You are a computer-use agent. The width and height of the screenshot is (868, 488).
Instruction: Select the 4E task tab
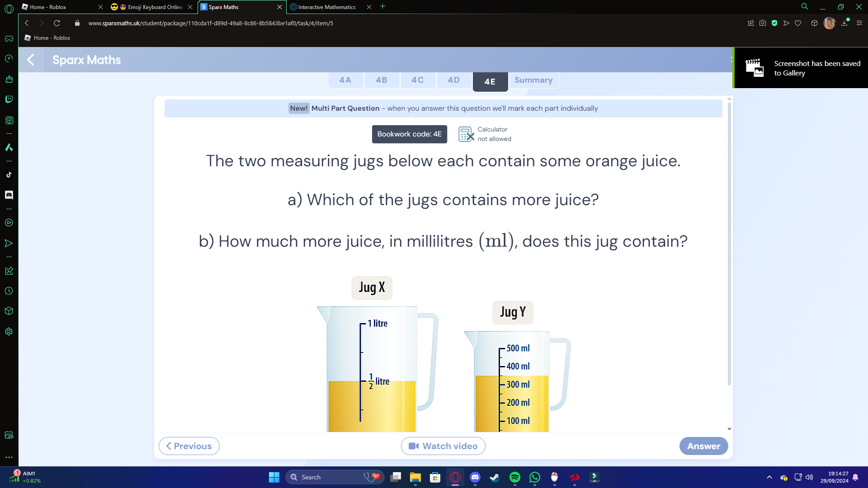[x=490, y=82]
